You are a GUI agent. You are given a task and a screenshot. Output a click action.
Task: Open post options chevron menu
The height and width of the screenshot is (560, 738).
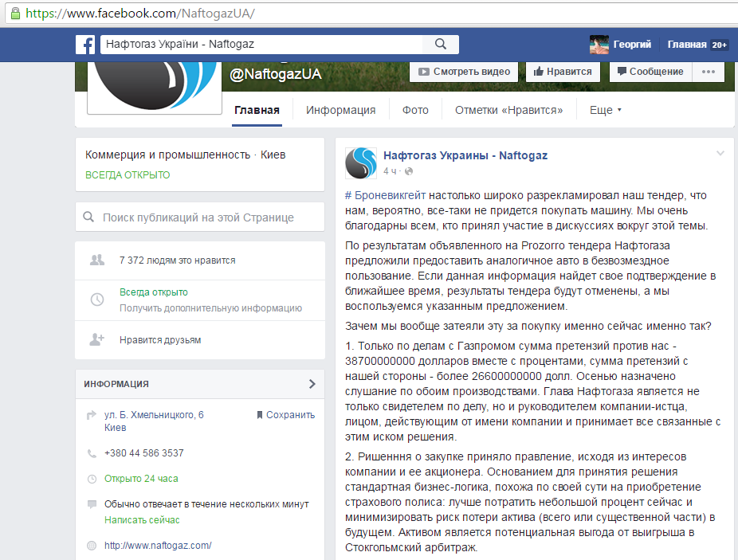720,153
